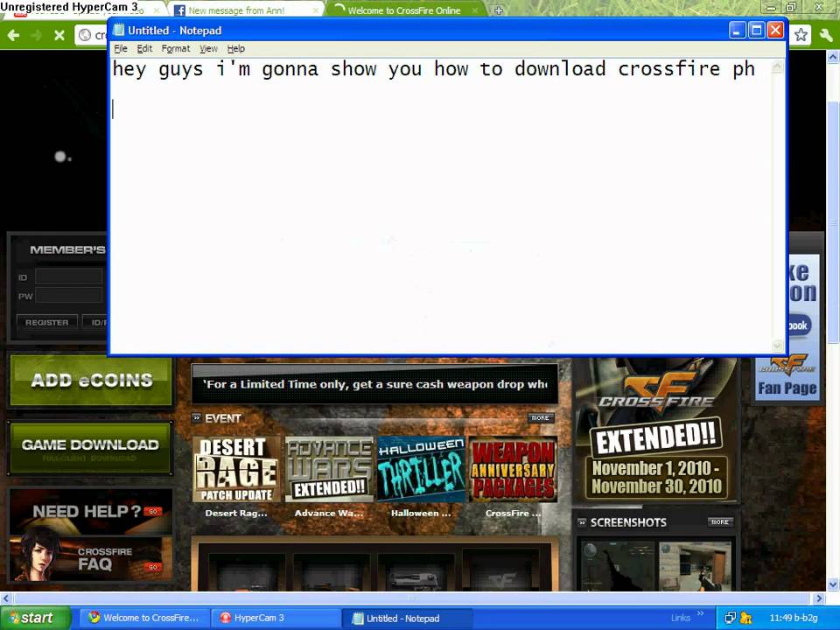Click the GO icon next to Need Help
840x630 pixels.
click(152, 511)
